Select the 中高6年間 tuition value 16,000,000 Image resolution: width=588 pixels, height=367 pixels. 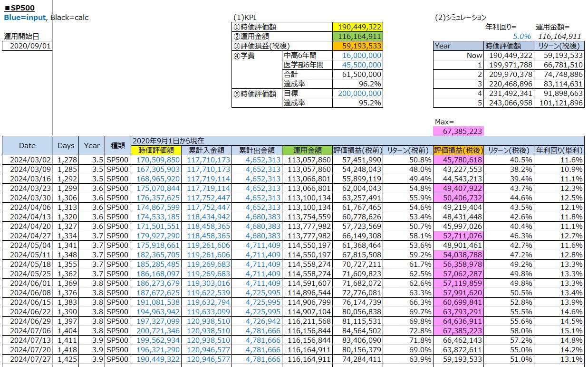[357, 56]
